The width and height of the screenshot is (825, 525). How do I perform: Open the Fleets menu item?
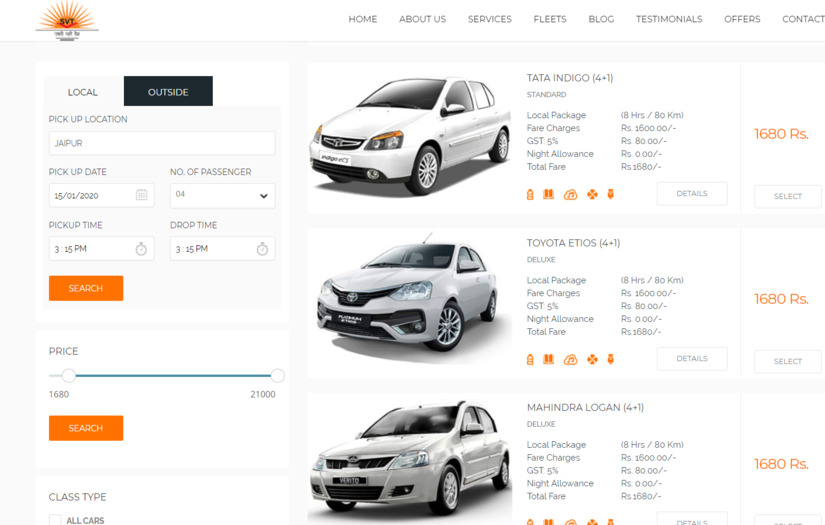click(550, 19)
